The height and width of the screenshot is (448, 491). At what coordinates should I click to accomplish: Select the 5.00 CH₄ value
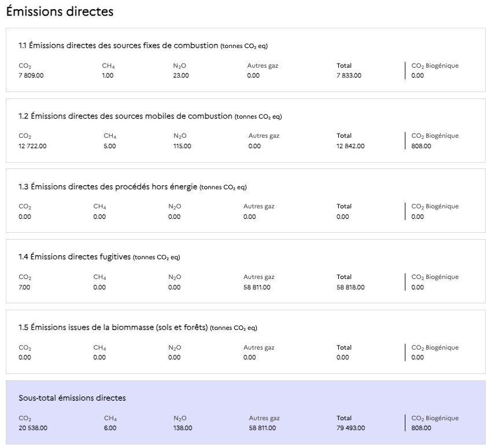110,146
